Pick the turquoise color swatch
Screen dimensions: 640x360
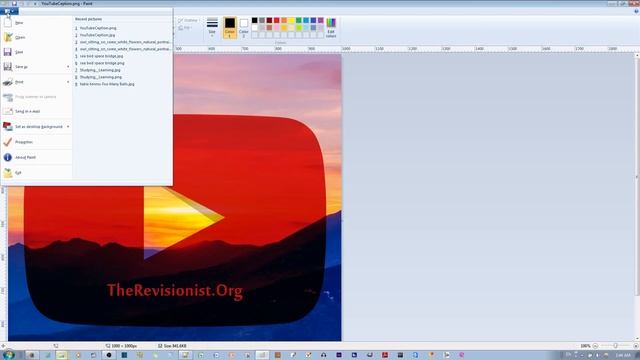(x=306, y=20)
